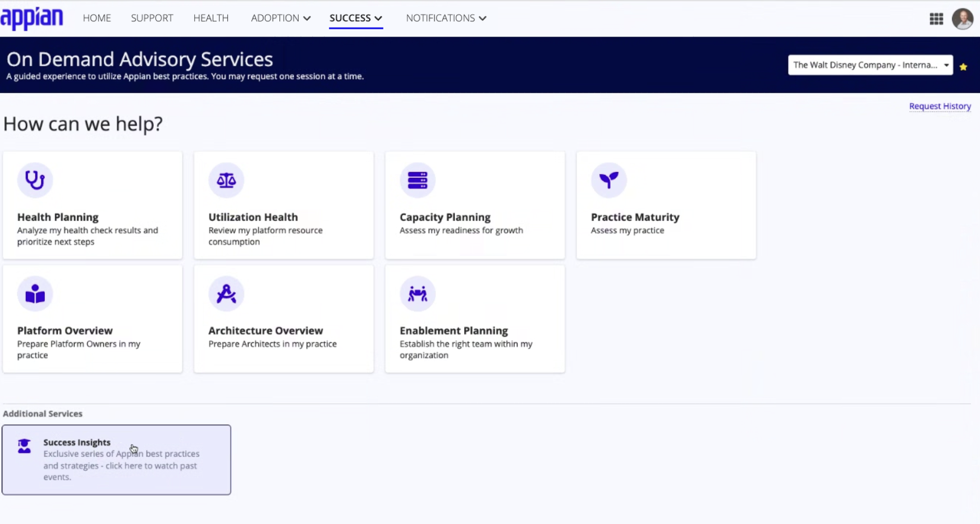Expand the Notifications menu
The width and height of the screenshot is (980, 524).
point(446,18)
